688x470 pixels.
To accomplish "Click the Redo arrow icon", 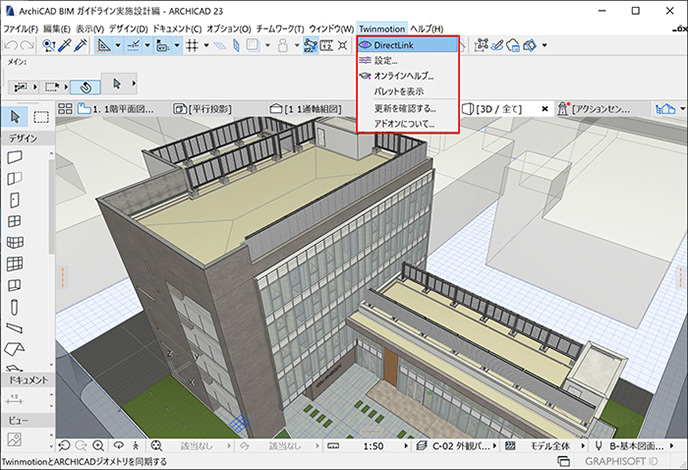I will click(x=27, y=45).
